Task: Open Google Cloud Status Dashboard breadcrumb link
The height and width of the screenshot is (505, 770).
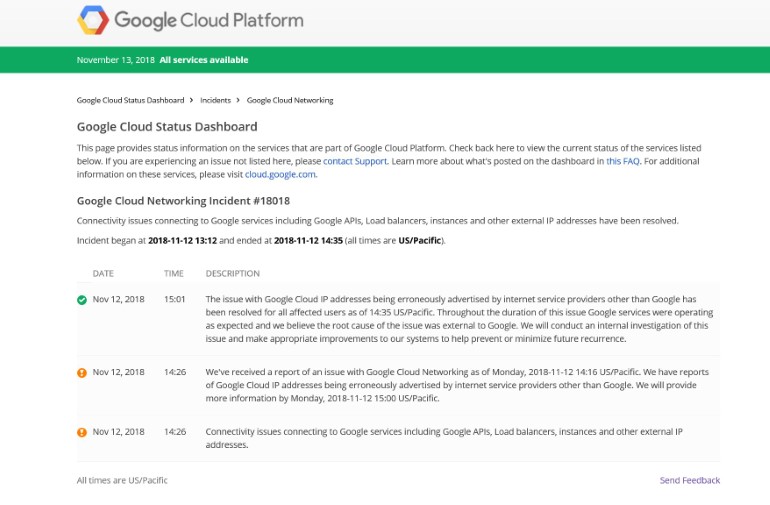Action: point(130,100)
